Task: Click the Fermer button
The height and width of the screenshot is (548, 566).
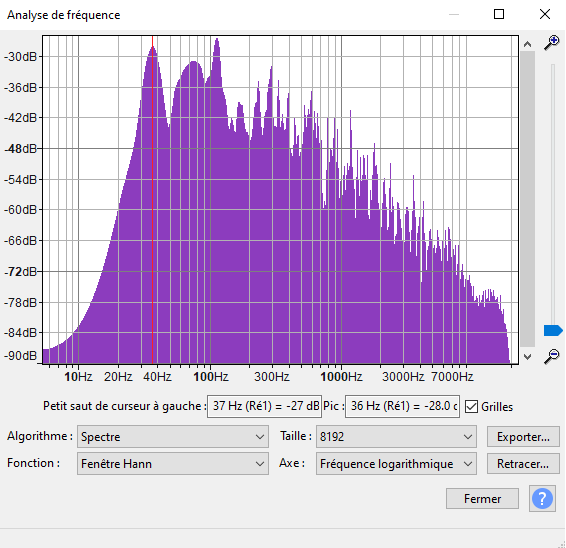Action: tap(482, 499)
